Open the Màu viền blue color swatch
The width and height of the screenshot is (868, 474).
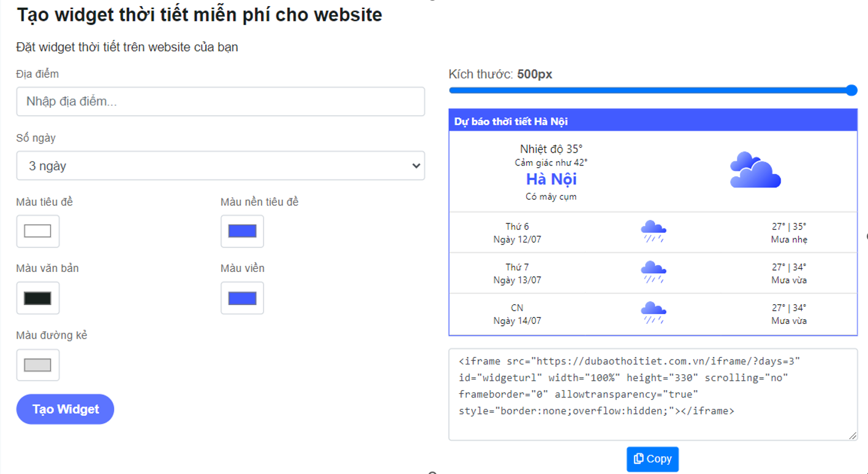242,298
